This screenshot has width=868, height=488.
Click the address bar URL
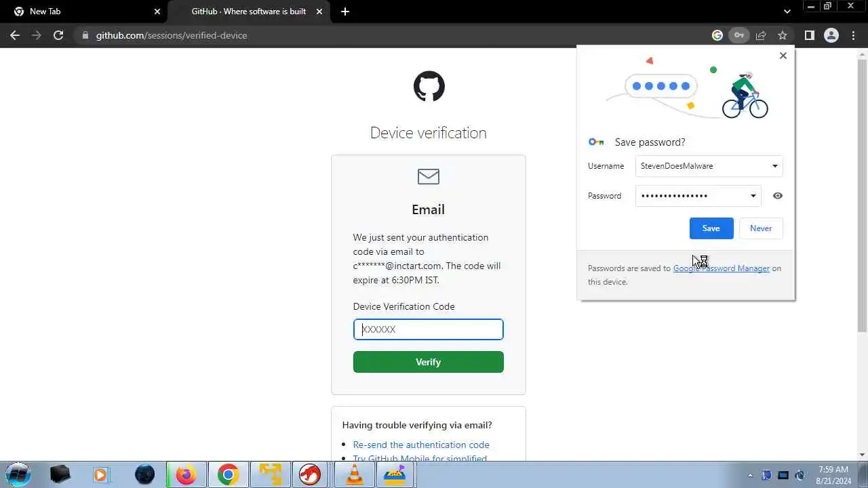click(172, 35)
